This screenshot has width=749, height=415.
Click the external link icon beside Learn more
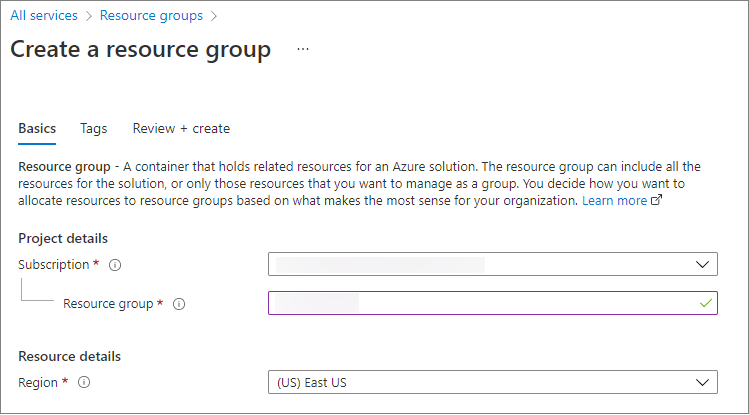coord(657,200)
